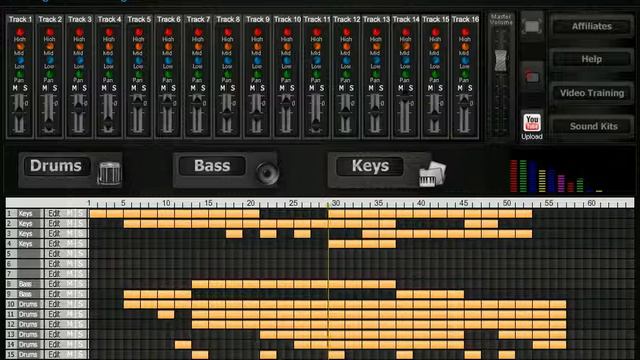Click Edit on sequencer row 1 Keys
Viewport: 640px width, 360px height.
(54, 213)
